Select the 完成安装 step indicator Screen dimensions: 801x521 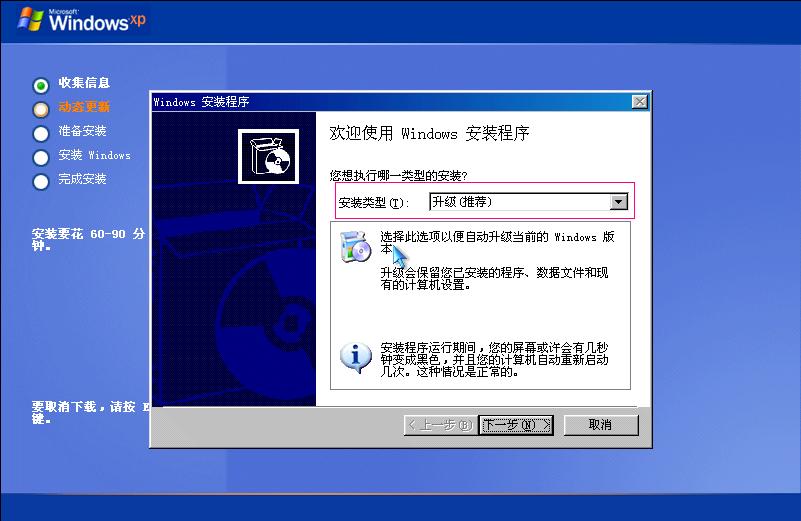41,182
